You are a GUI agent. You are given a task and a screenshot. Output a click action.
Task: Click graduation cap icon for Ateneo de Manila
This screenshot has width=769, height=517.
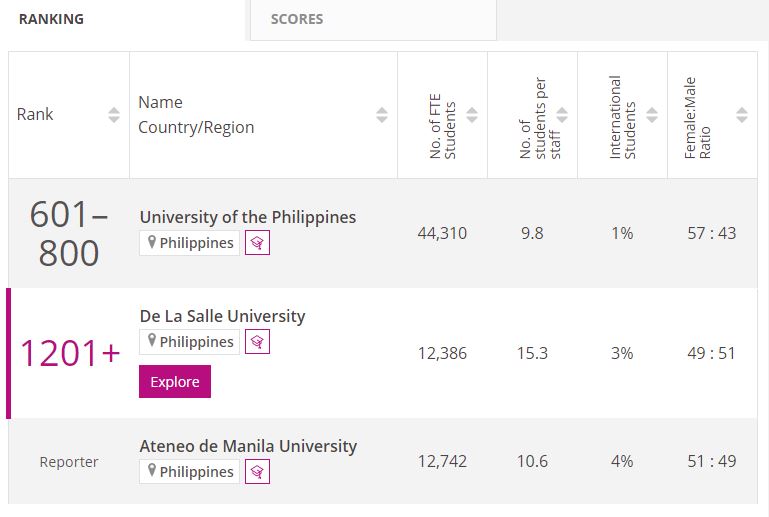tap(257, 472)
